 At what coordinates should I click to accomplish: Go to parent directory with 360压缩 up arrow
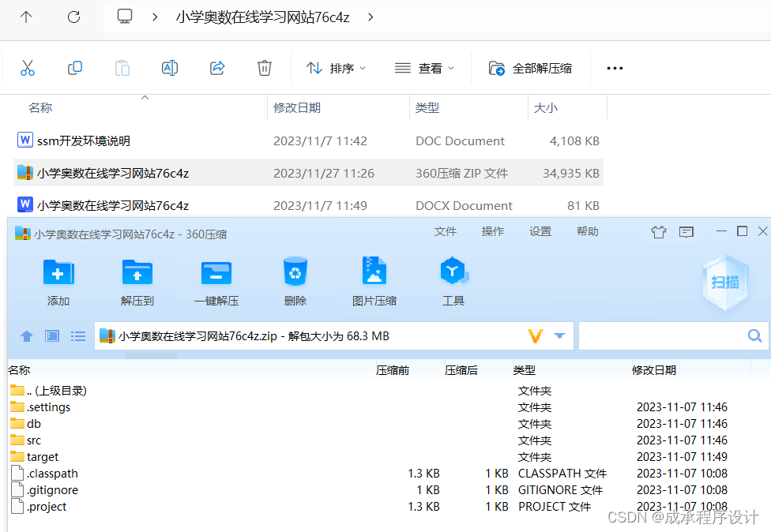[27, 336]
